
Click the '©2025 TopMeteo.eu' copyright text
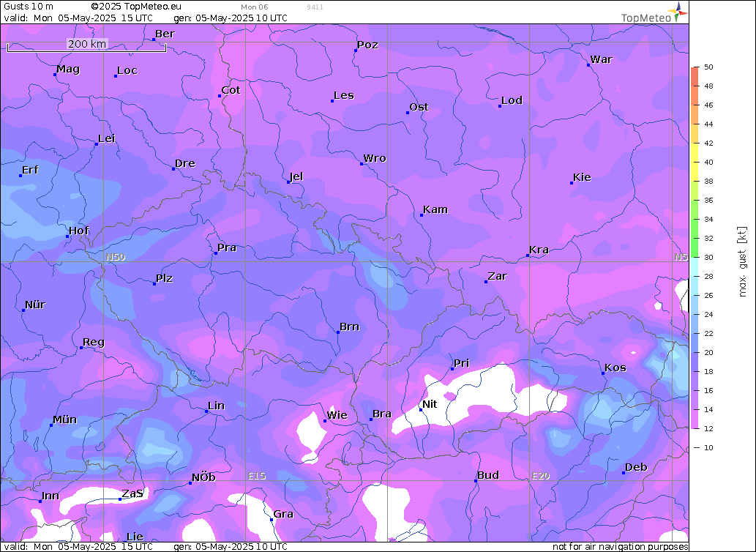(136, 7)
